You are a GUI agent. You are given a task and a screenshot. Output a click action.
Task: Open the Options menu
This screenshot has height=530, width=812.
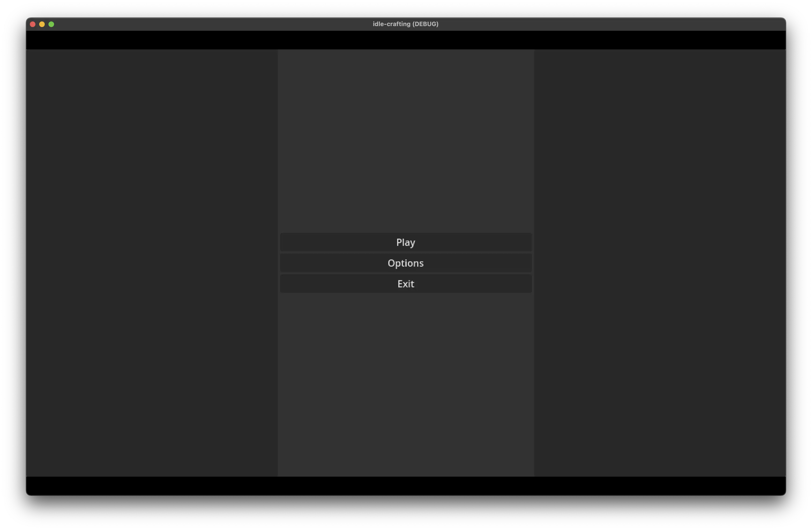406,263
